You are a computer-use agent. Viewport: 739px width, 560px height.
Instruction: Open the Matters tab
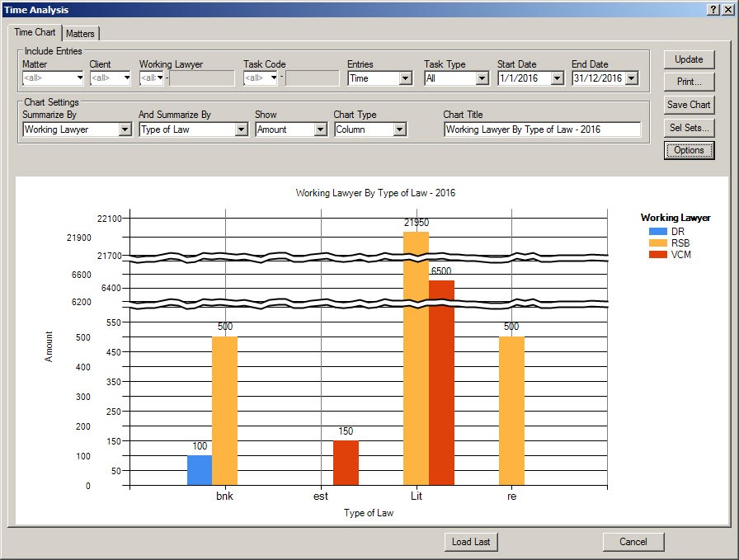click(x=80, y=34)
